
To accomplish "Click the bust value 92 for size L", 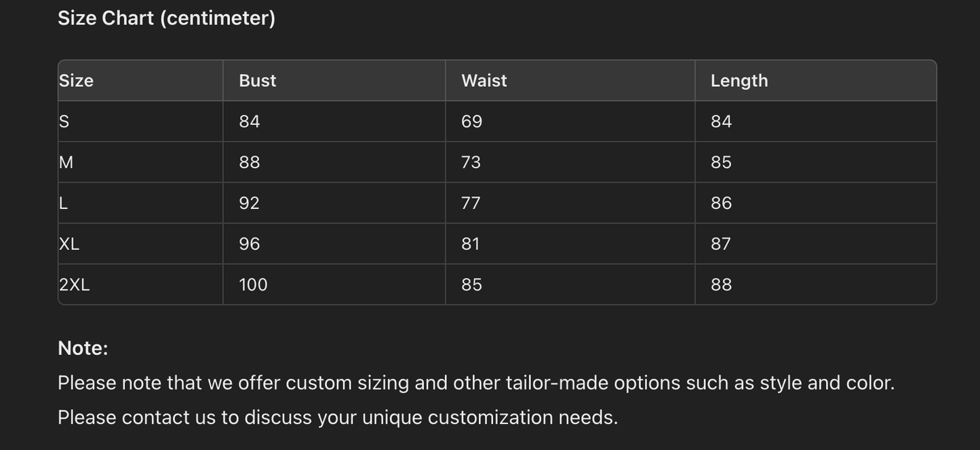I will tap(249, 203).
